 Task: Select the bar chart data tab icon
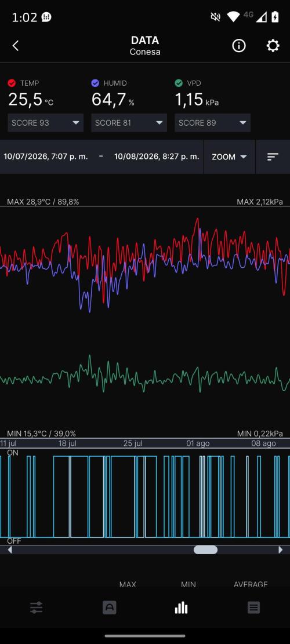pos(181,608)
